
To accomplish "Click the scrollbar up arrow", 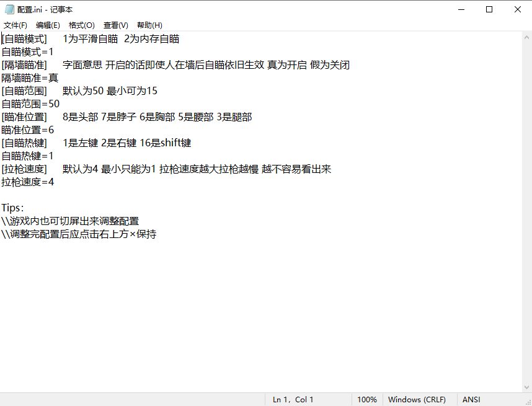I will [526, 37].
